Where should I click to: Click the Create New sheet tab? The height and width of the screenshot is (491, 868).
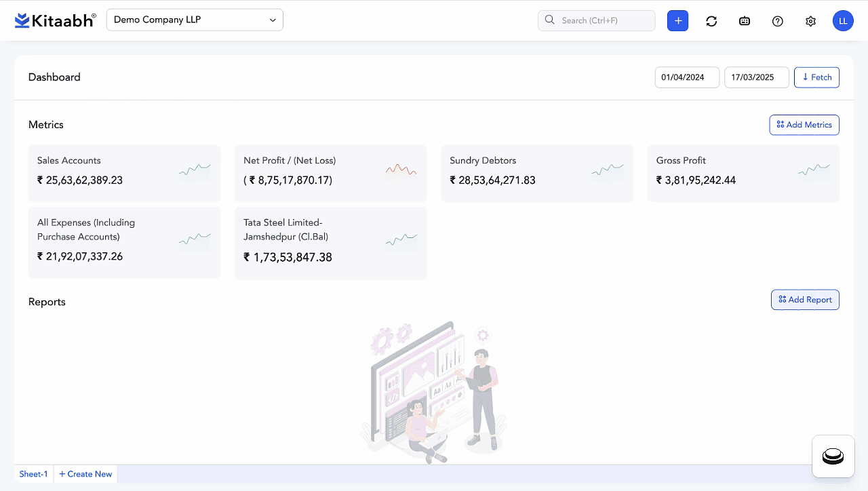(x=85, y=474)
